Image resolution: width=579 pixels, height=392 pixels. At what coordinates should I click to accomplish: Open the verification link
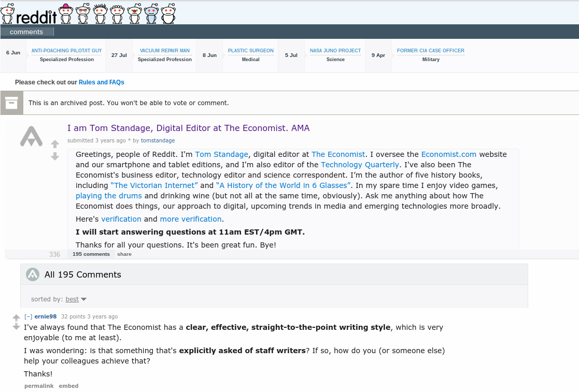tap(121, 219)
